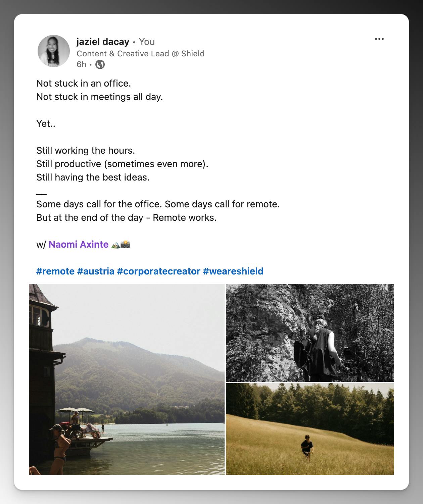Follow the #remote hashtag
423x504 pixels.
point(55,271)
